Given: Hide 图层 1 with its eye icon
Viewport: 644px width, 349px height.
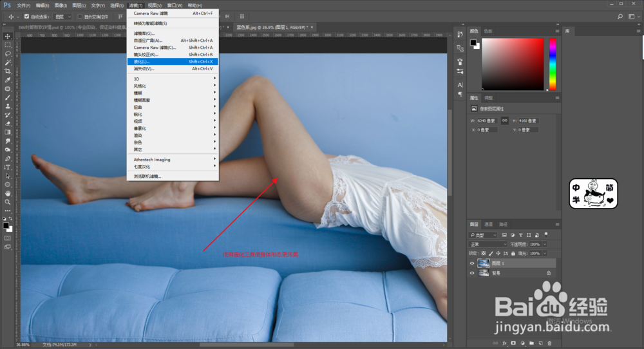Looking at the screenshot, I should point(472,263).
